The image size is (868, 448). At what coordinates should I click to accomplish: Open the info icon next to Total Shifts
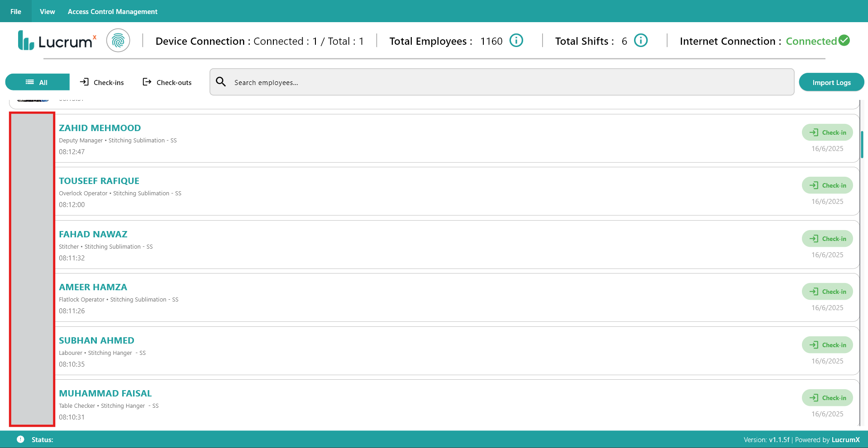pos(640,41)
